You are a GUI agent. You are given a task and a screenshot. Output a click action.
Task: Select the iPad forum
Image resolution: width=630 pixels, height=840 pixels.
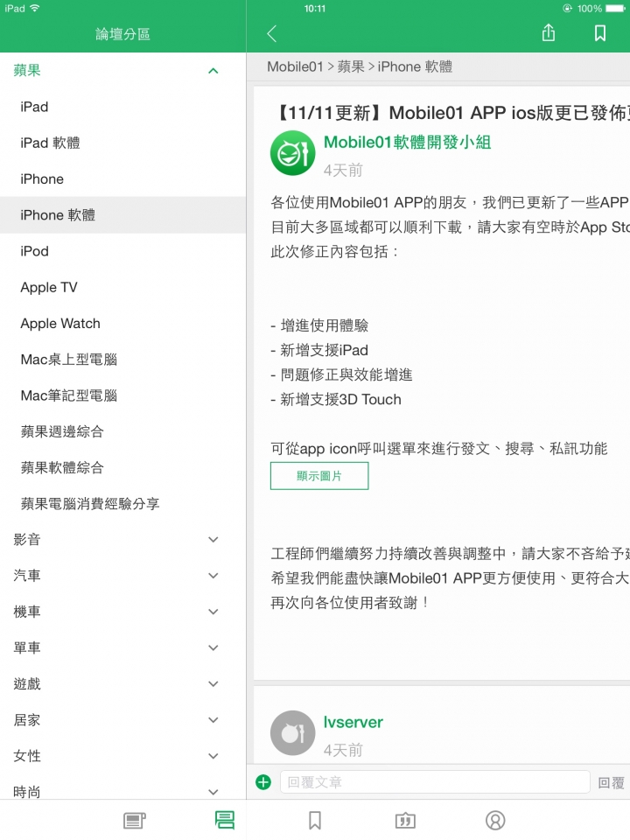[x=122, y=107]
